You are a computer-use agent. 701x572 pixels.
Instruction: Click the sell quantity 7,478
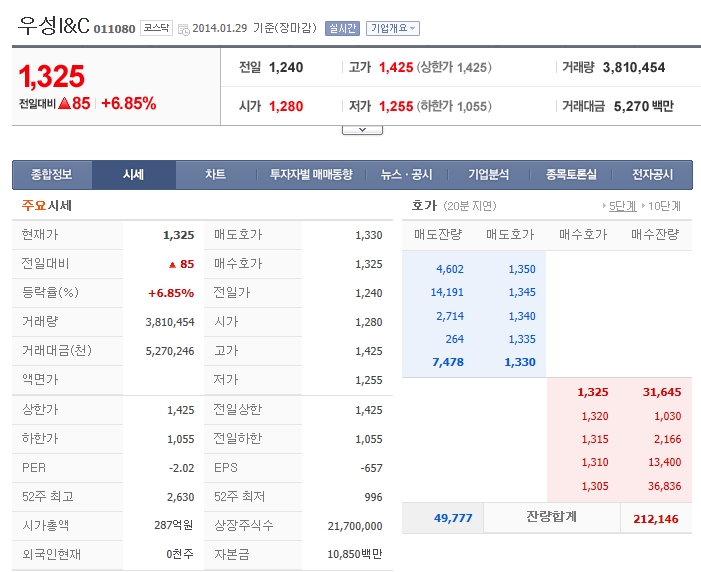[448, 362]
